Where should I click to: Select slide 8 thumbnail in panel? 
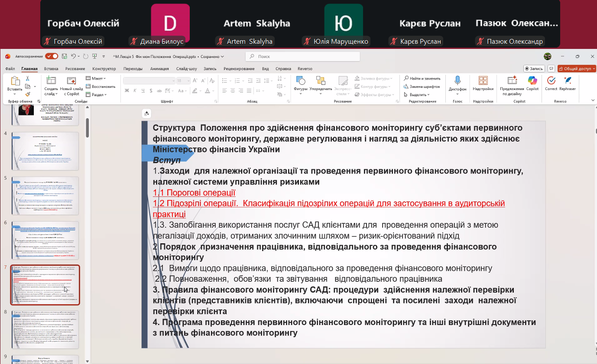pos(45,329)
